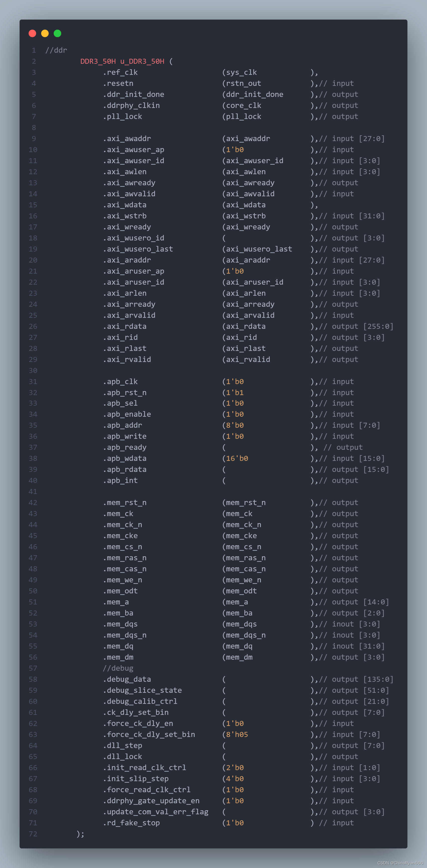Click the '.apb_clk' port name
This screenshot has height=868, width=427.
120,382
